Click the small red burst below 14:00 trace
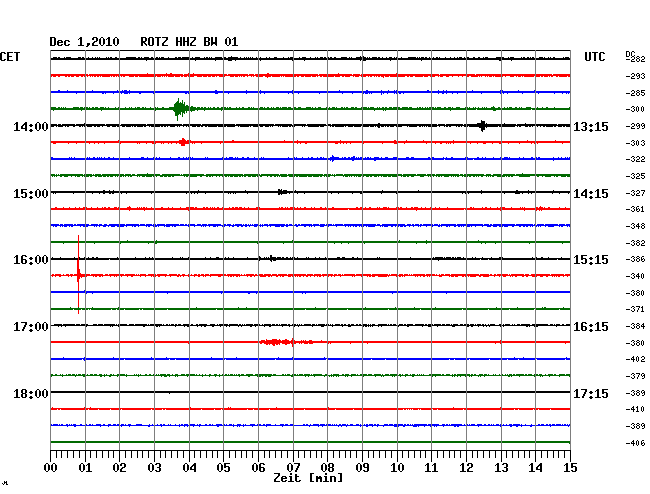Viewport: 650px width, 494px height. click(184, 142)
